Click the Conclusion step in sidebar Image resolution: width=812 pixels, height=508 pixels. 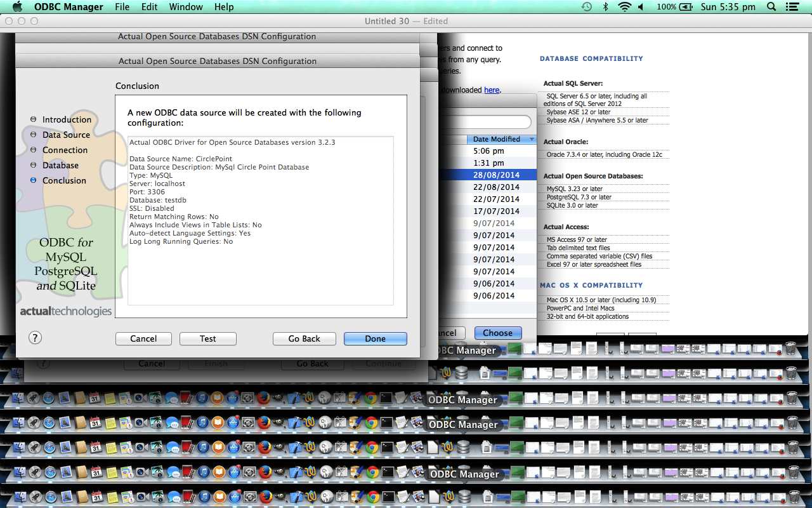coord(64,180)
